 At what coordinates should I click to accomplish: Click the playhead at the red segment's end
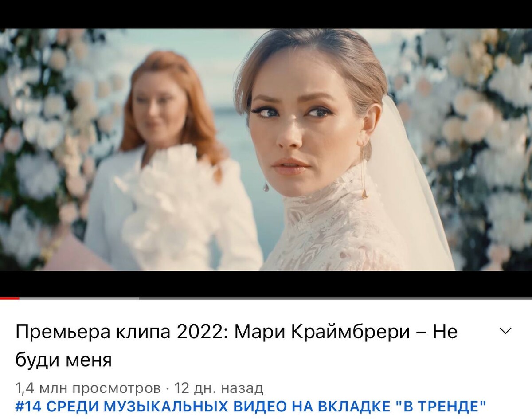pyautogui.click(x=19, y=298)
